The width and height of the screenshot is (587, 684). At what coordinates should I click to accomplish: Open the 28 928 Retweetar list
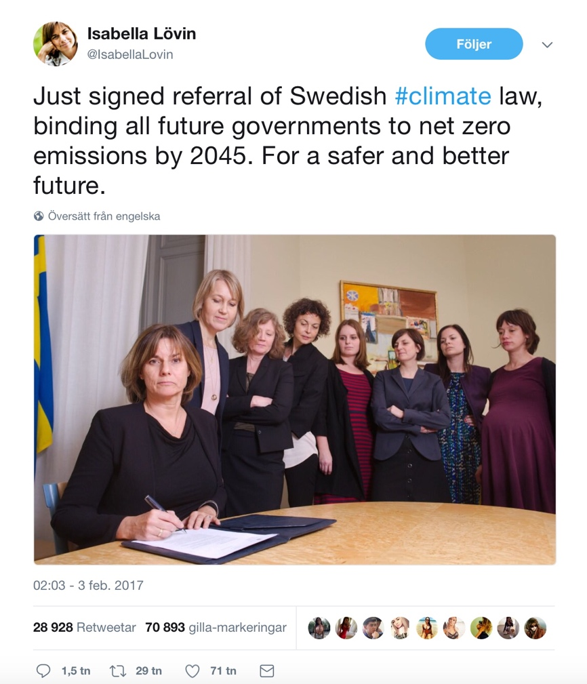coord(85,627)
